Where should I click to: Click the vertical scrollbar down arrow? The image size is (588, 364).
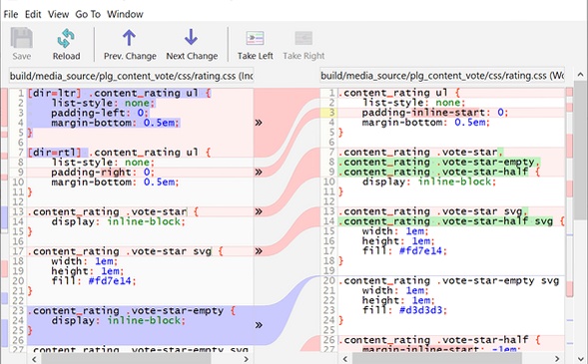pos(580,358)
